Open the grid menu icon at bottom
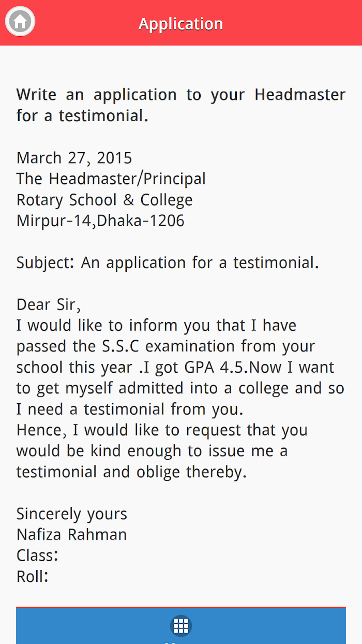Screen dimensions: 362x644 181,626
